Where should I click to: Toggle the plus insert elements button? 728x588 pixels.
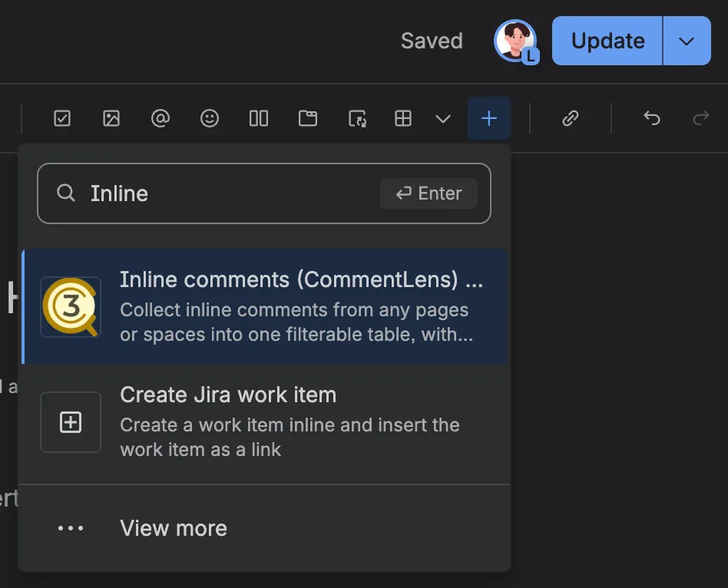tap(489, 118)
